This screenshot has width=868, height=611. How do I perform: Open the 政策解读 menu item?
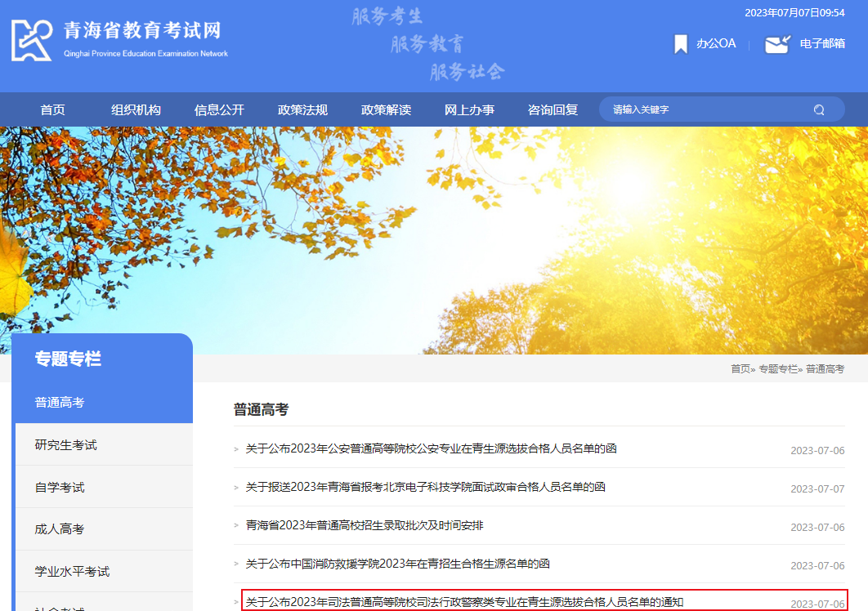tap(386, 109)
